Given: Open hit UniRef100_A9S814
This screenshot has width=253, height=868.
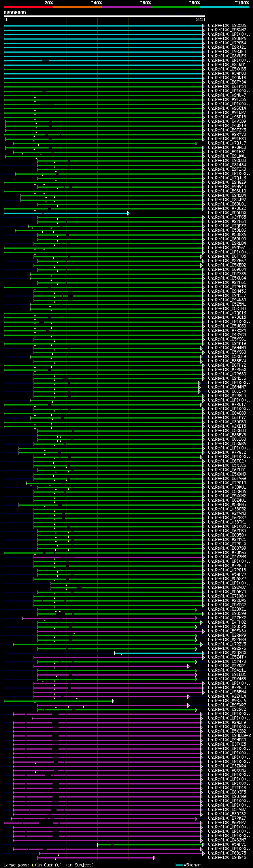Looking at the screenshot, I should [x=227, y=108].
